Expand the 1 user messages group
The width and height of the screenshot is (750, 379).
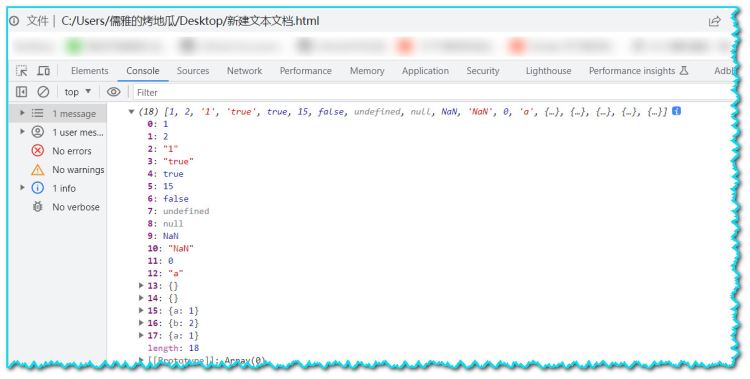point(22,132)
